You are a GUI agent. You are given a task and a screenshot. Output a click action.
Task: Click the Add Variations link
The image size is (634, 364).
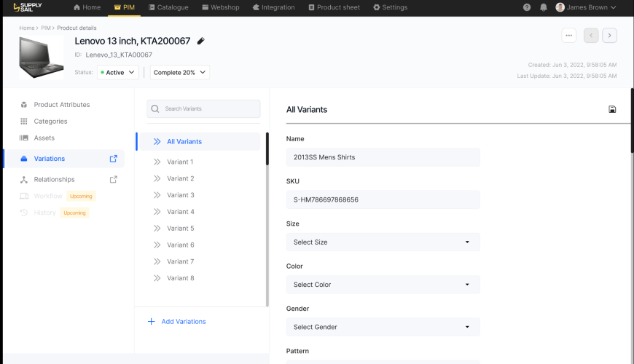184,322
